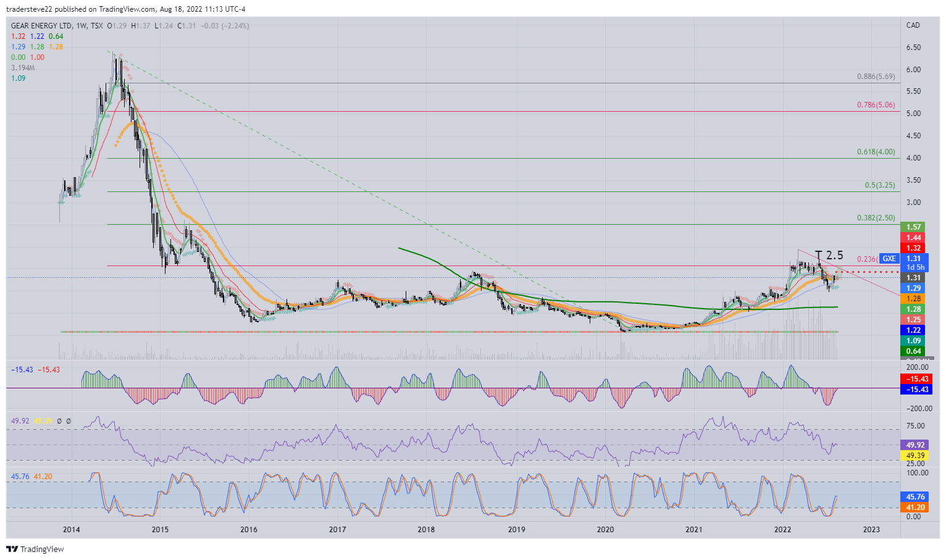Screen dimensions: 946x560
Task: Click the 2015 label on time axis
Action: [160, 530]
